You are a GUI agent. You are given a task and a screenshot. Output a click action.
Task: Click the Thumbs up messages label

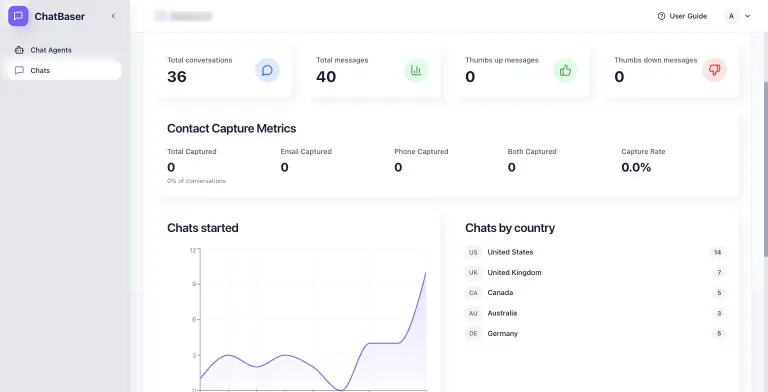pos(502,60)
